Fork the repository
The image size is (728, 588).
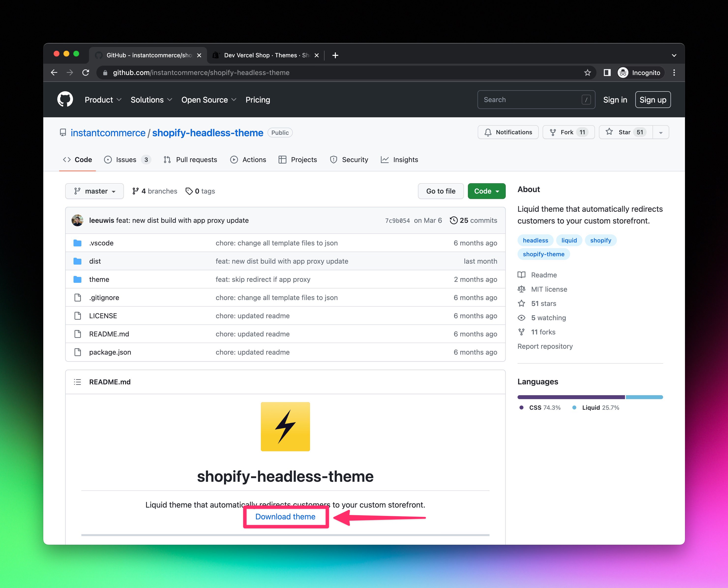568,132
